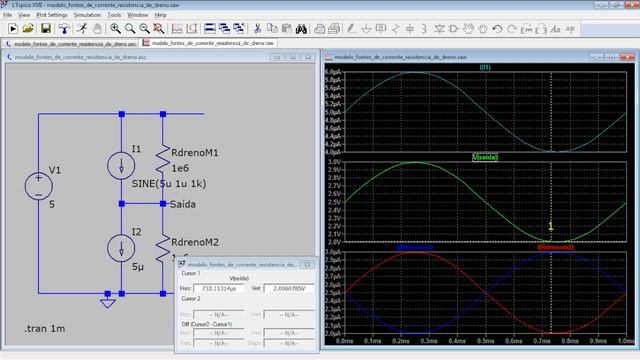Image resolution: width=640 pixels, height=360 pixels.
Task: Switch to the .raw waveform tab
Action: coord(209,43)
